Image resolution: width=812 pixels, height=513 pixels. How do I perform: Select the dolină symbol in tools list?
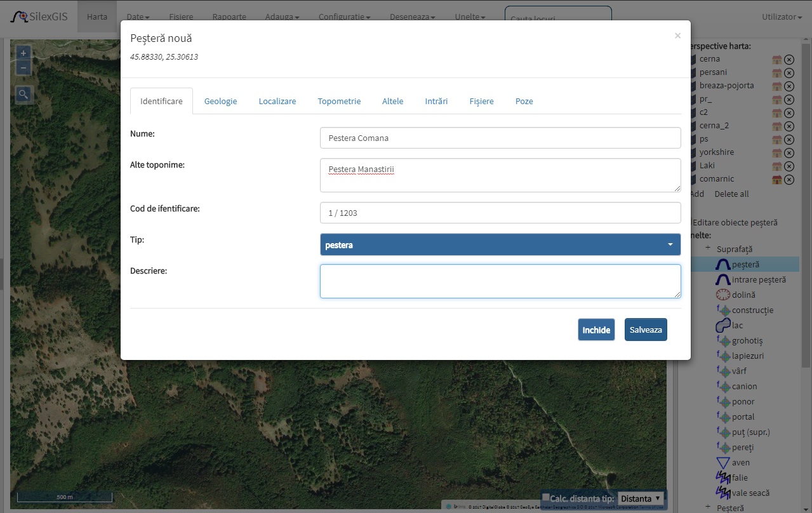click(722, 295)
